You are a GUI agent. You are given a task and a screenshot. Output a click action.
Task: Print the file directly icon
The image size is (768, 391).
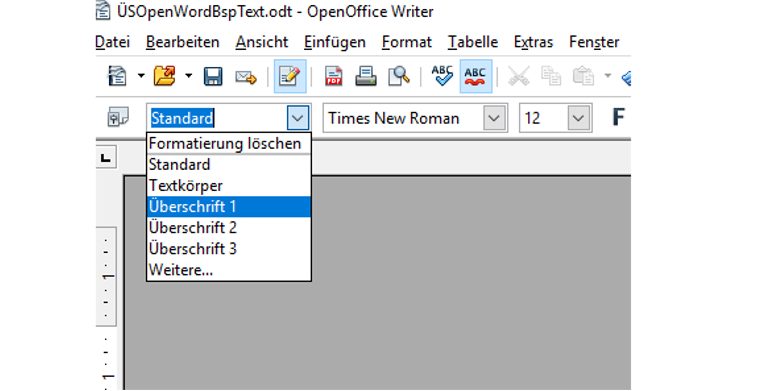pyautogui.click(x=366, y=76)
